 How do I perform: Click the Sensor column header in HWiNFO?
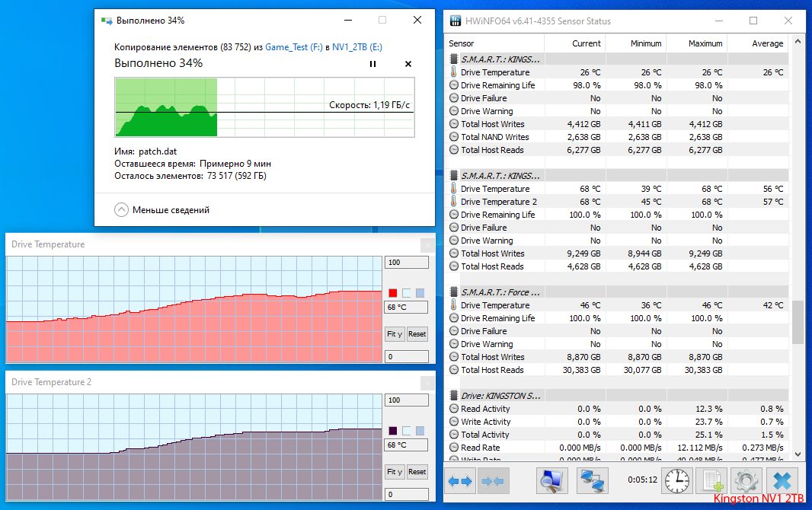coord(494,43)
